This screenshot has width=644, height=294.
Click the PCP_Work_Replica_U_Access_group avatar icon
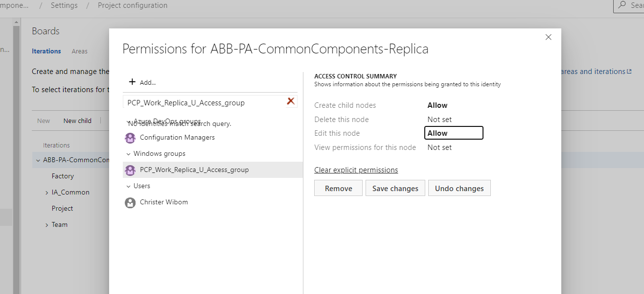pos(130,170)
